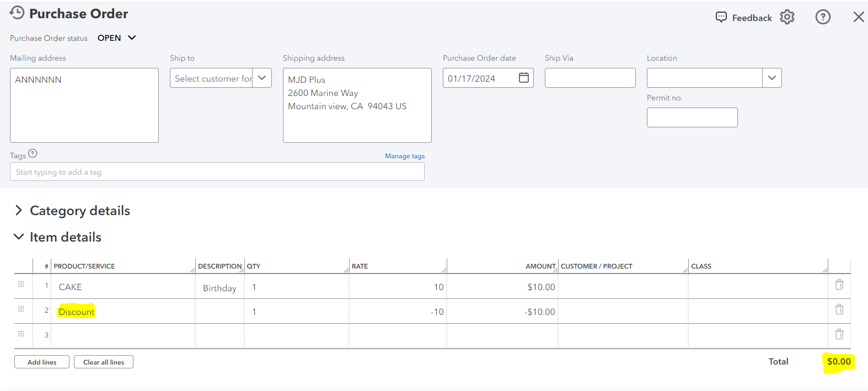Select the CAKE product cell
The image size is (868, 391).
coord(123,287)
